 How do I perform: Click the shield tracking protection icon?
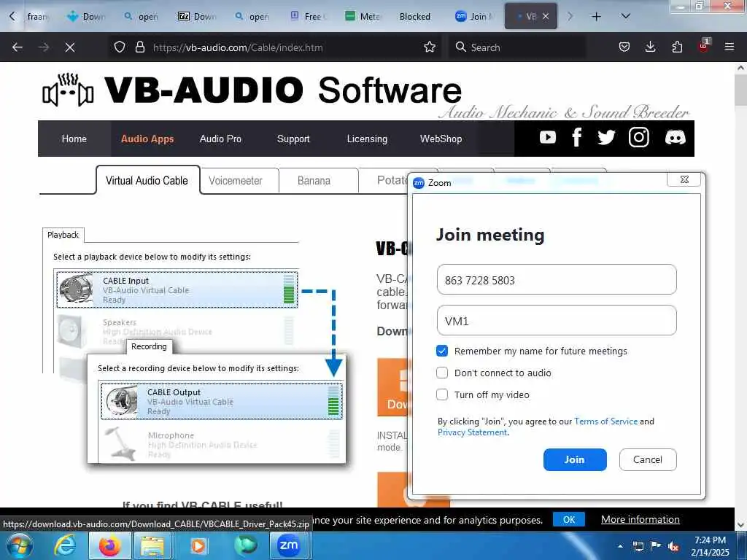tap(120, 47)
